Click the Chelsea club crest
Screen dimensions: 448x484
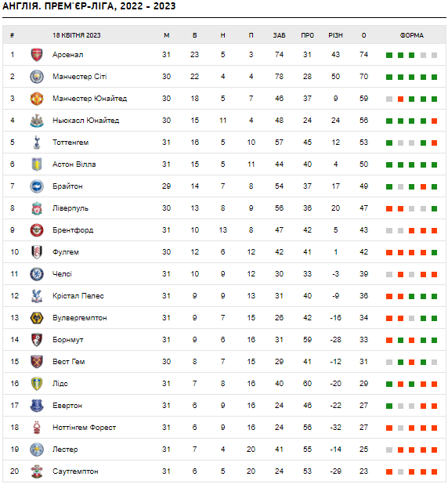[37, 274]
